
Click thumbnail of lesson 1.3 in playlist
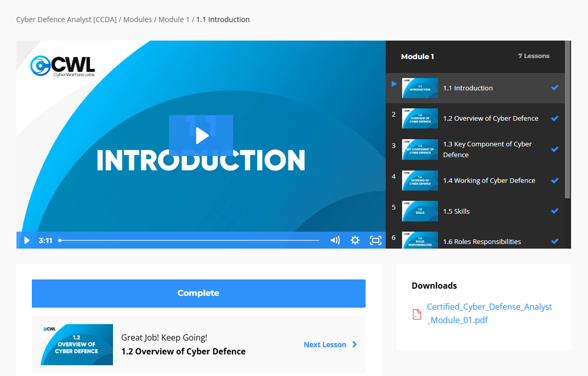pos(420,149)
